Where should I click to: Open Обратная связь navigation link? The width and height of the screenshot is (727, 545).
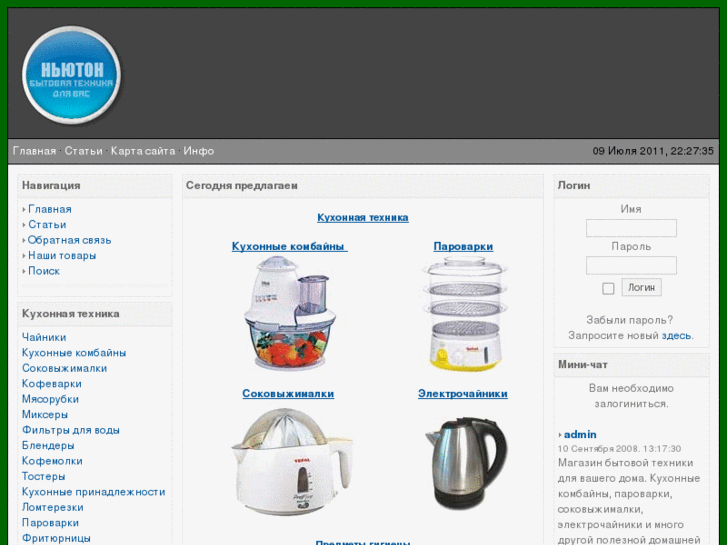[70, 240]
